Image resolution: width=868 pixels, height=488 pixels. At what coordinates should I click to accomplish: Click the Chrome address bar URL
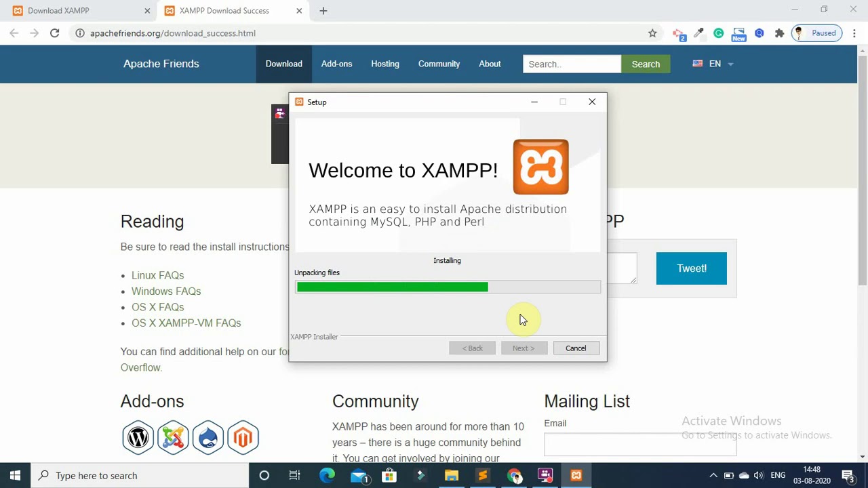pos(173,33)
